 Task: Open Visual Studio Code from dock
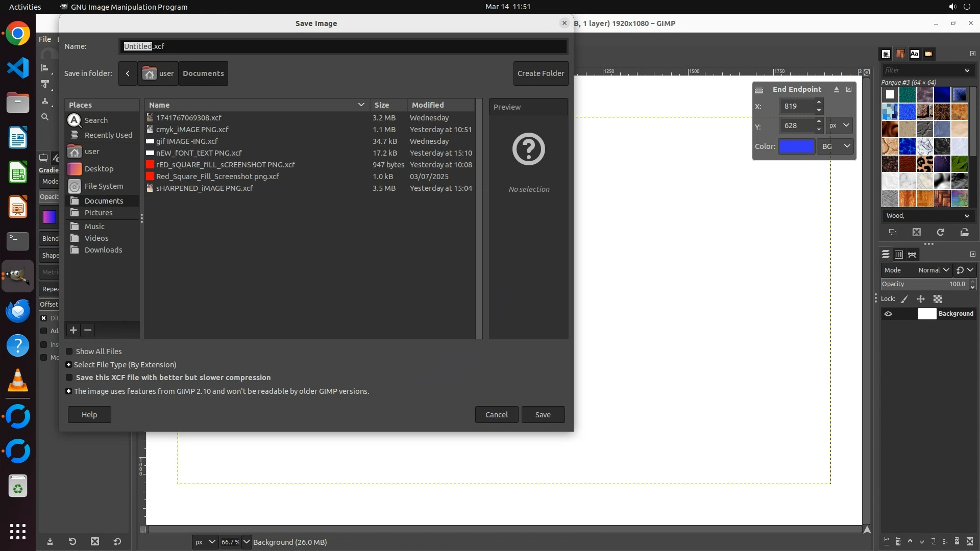18,68
